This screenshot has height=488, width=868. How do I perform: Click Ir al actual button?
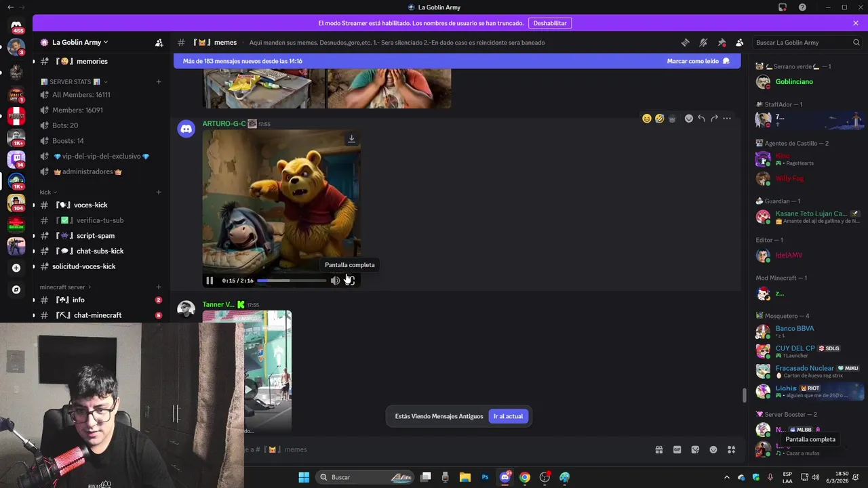click(508, 416)
